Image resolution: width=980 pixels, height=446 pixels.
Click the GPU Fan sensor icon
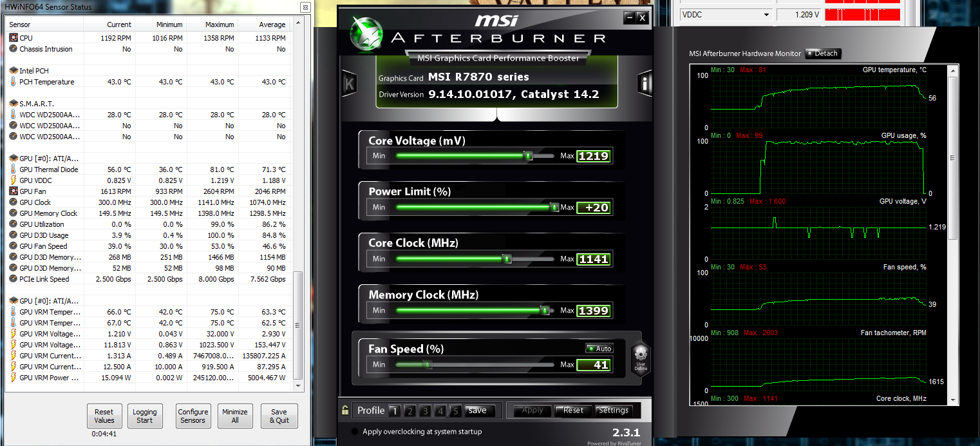click(14, 191)
